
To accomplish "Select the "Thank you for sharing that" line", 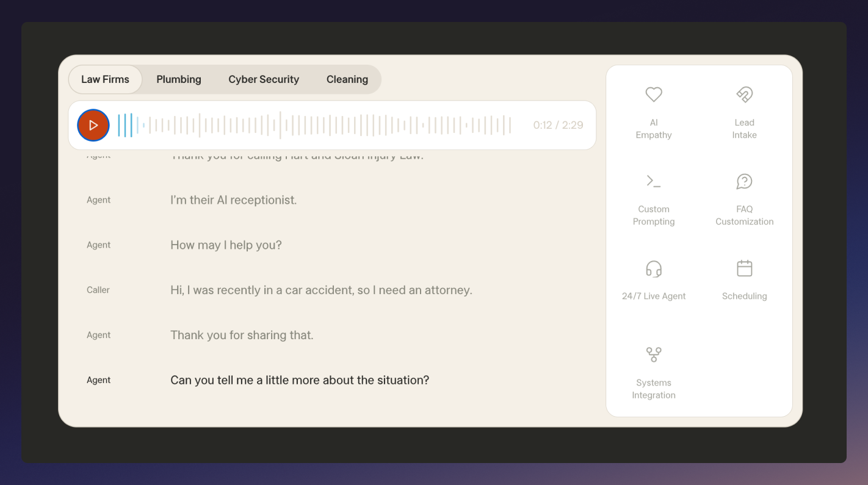I will tap(242, 335).
